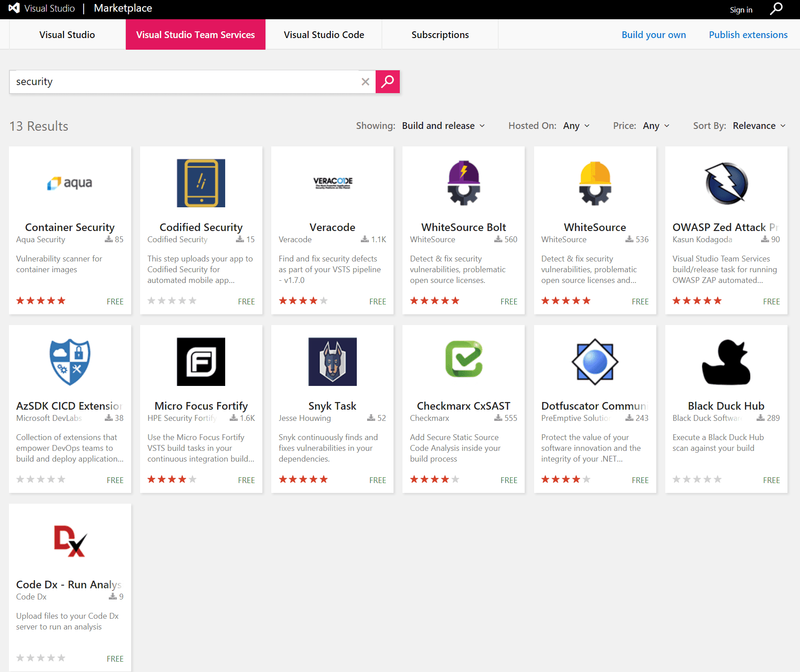Open the Container Security extension title

coord(70,227)
